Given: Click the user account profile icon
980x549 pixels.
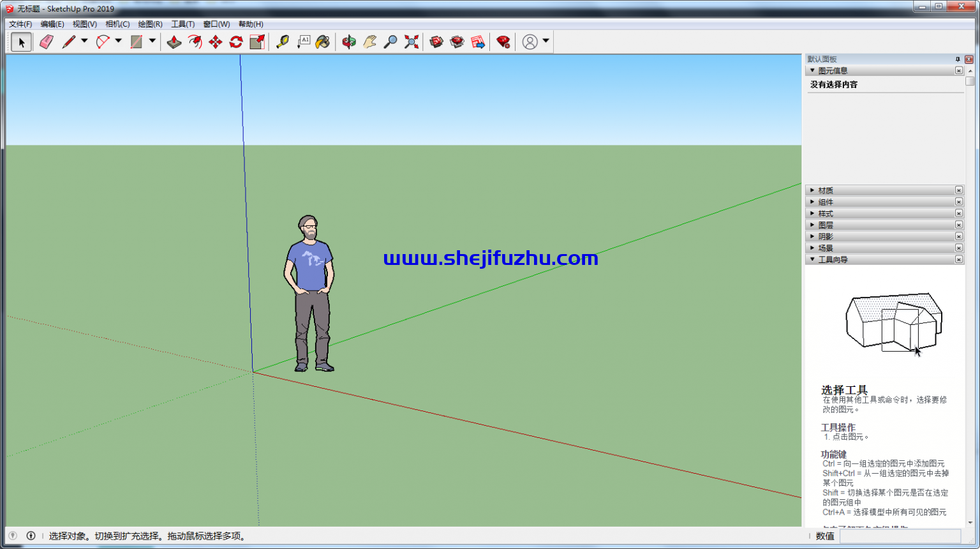Looking at the screenshot, I should point(530,42).
